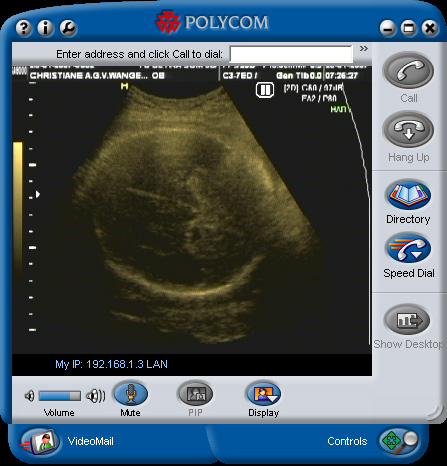
Task: Open the wrench settings icon
Action: tap(68, 28)
